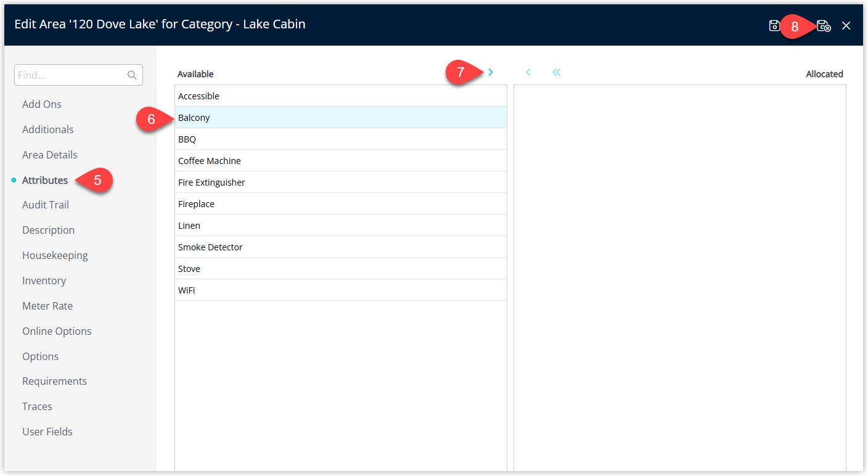Click the search magnifier icon

pos(132,75)
